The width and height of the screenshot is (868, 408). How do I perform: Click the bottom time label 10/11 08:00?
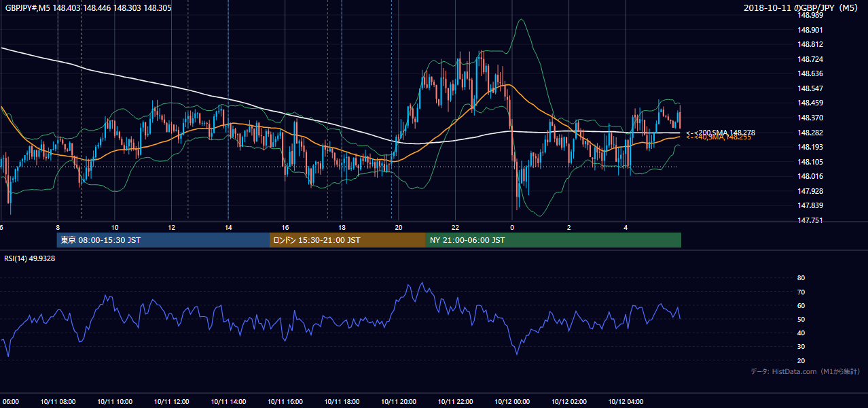coord(58,402)
